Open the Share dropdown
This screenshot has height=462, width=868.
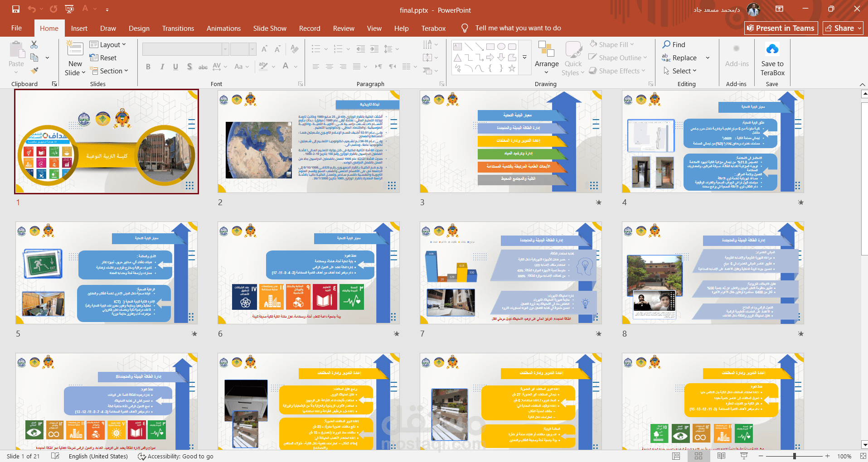843,28
